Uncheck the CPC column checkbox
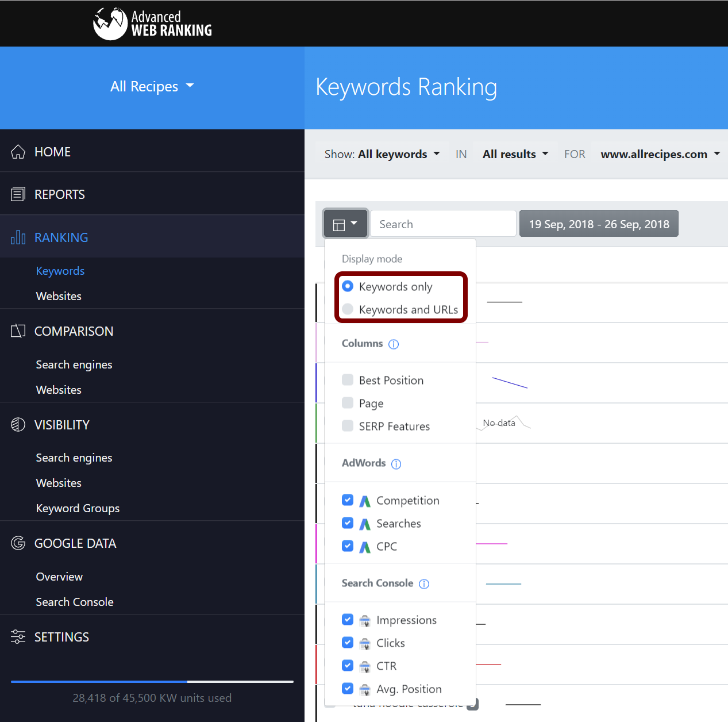The width and height of the screenshot is (728, 722). [x=348, y=546]
